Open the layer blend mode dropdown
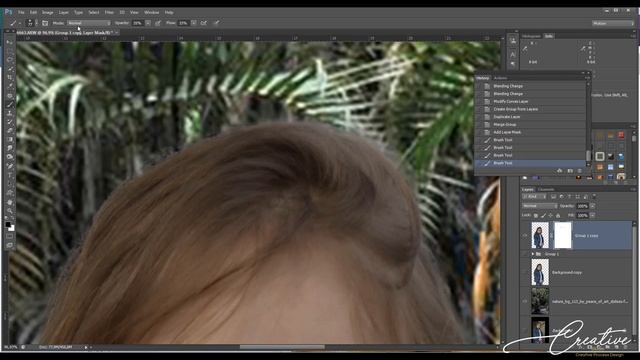The height and width of the screenshot is (360, 640). (539, 206)
